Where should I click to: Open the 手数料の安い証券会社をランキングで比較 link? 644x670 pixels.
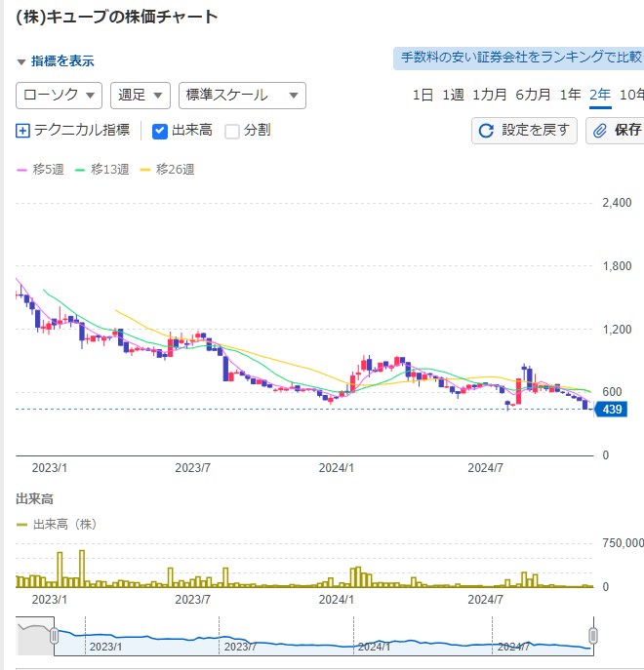[x=519, y=58]
